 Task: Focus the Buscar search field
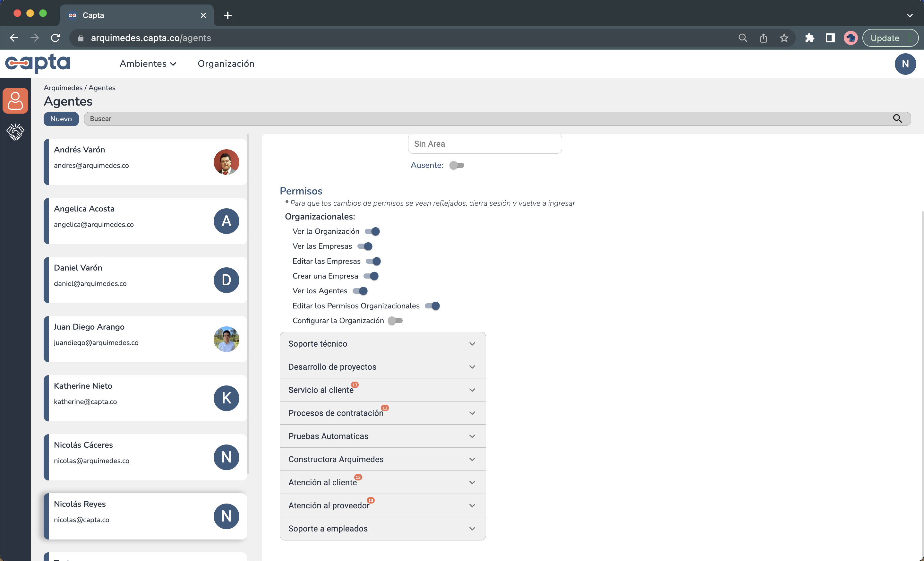(x=487, y=119)
